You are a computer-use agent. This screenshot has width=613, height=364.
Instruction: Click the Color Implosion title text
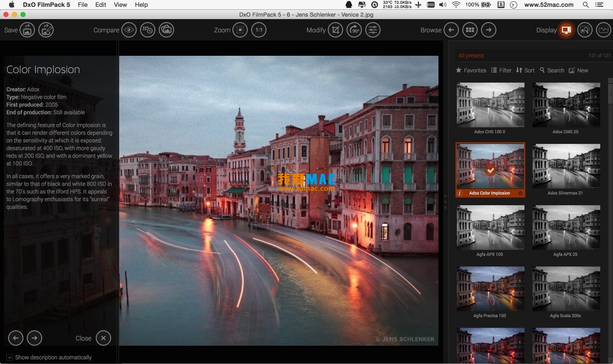tap(43, 69)
